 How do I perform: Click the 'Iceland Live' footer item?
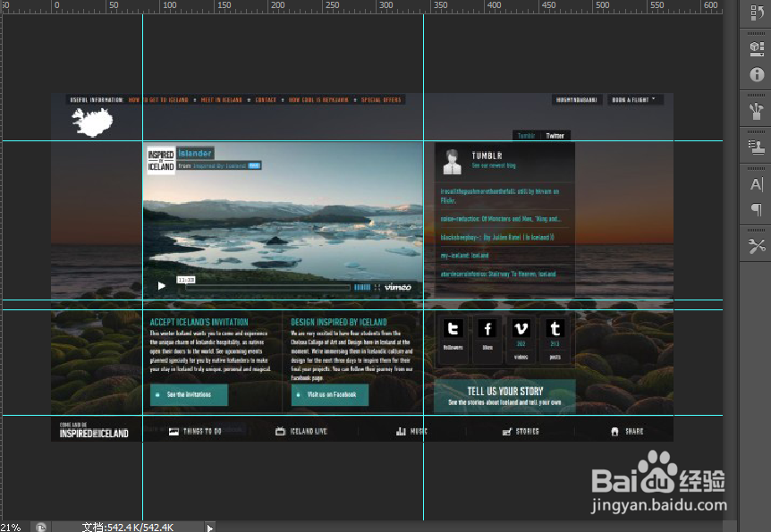pos(301,431)
